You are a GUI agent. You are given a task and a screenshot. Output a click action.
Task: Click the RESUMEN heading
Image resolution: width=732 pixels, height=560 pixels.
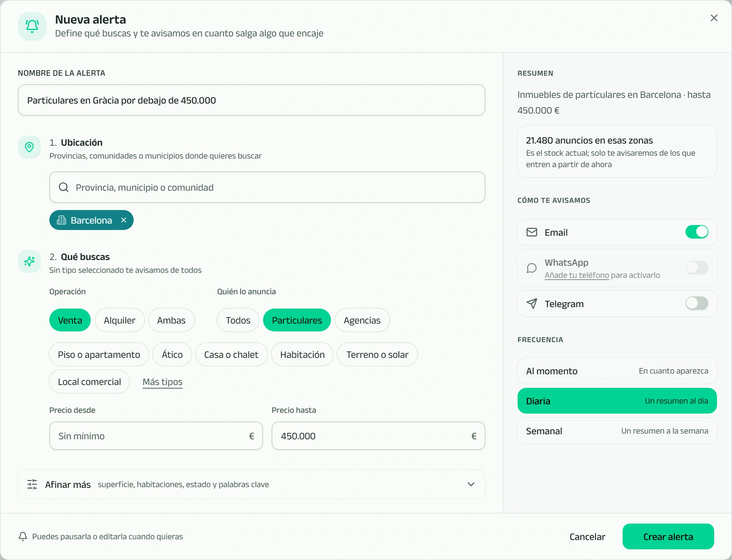click(x=535, y=73)
